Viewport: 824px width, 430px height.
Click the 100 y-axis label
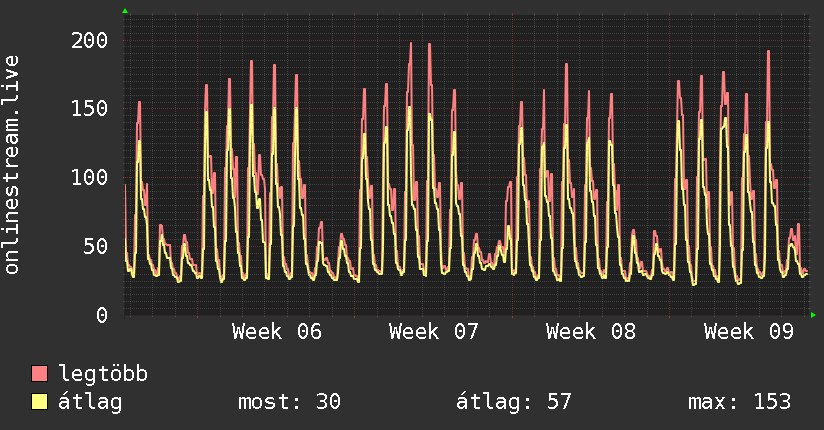(x=89, y=177)
